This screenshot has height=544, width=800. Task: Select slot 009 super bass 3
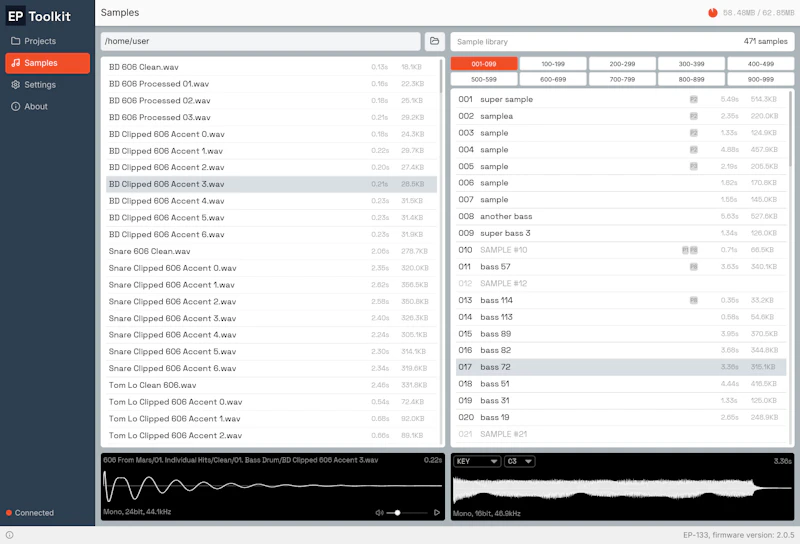click(620, 233)
